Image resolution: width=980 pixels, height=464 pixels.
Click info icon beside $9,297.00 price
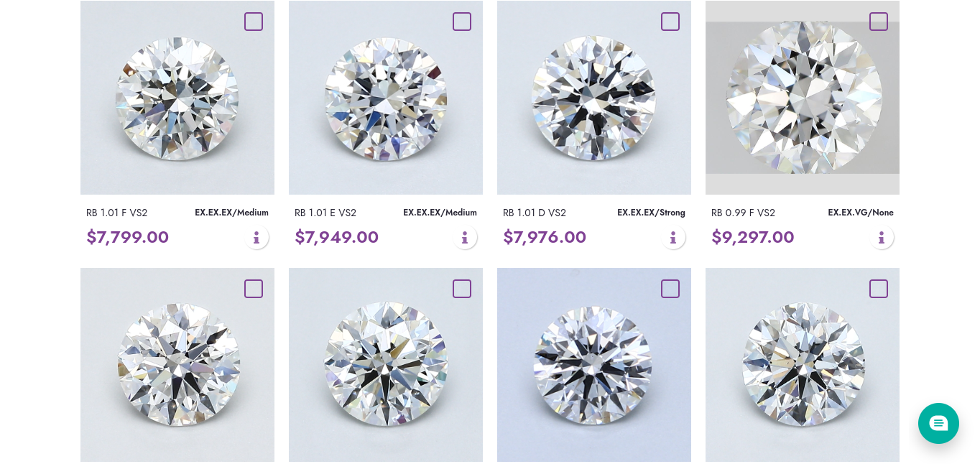pyautogui.click(x=882, y=237)
